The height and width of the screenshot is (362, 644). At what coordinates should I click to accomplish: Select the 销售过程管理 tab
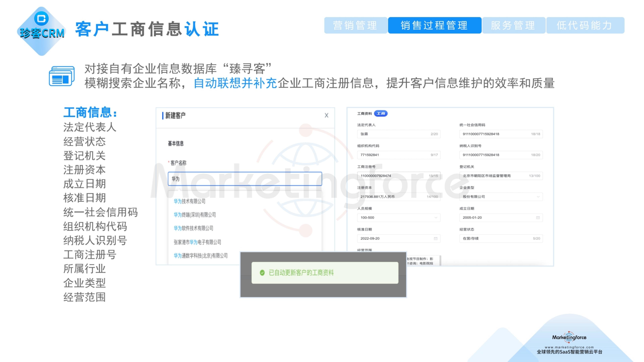point(434,25)
